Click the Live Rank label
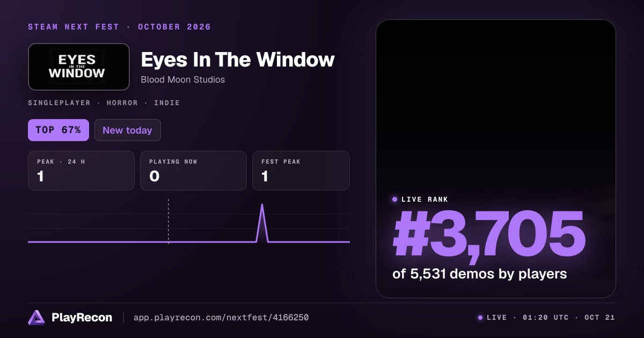Image resolution: width=644 pixels, height=338 pixels. pyautogui.click(x=425, y=199)
